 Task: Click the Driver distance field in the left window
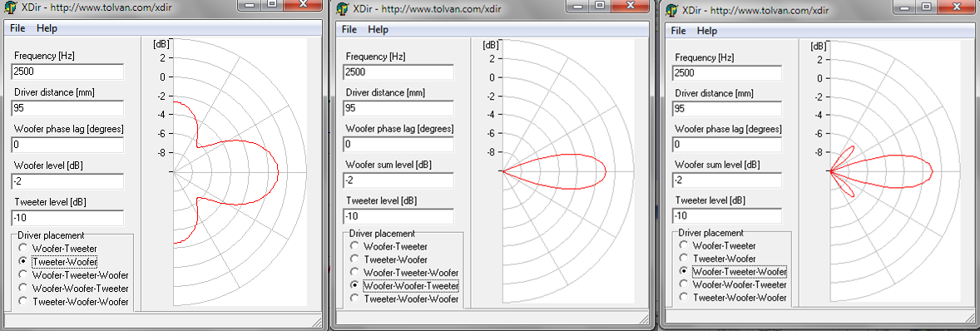point(67,108)
